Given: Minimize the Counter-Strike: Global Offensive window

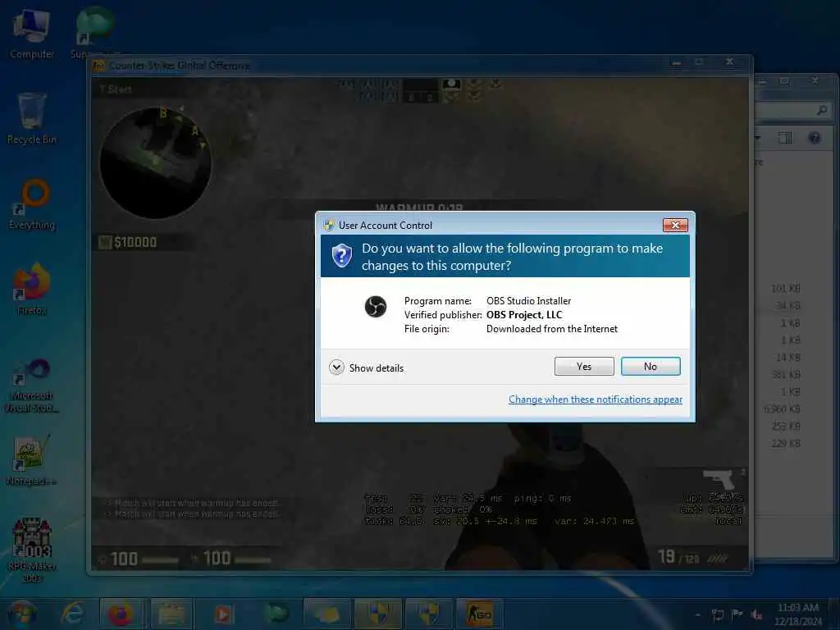Looking at the screenshot, I should (677, 62).
